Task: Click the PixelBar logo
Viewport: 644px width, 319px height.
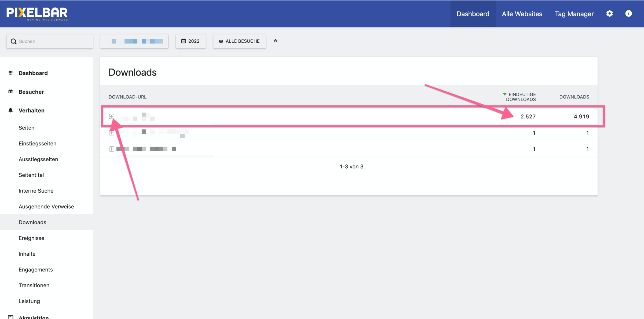Action: click(x=37, y=13)
